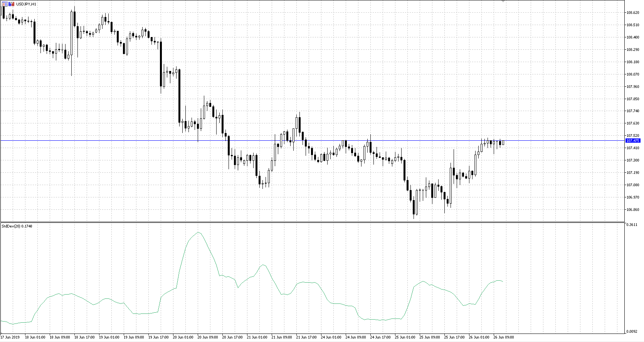The width and height of the screenshot is (644, 342).
Task: Click the 21 Jun 09:00 time label
Action: (x=281, y=337)
